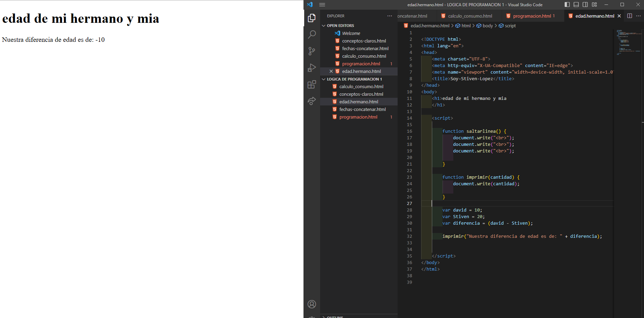Open Welcome in Open Editors
Viewport: 644px width, 318px height.
351,33
